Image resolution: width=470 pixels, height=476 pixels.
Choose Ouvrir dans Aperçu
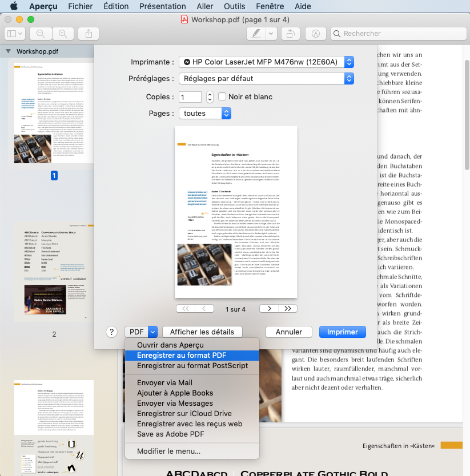tap(192, 345)
